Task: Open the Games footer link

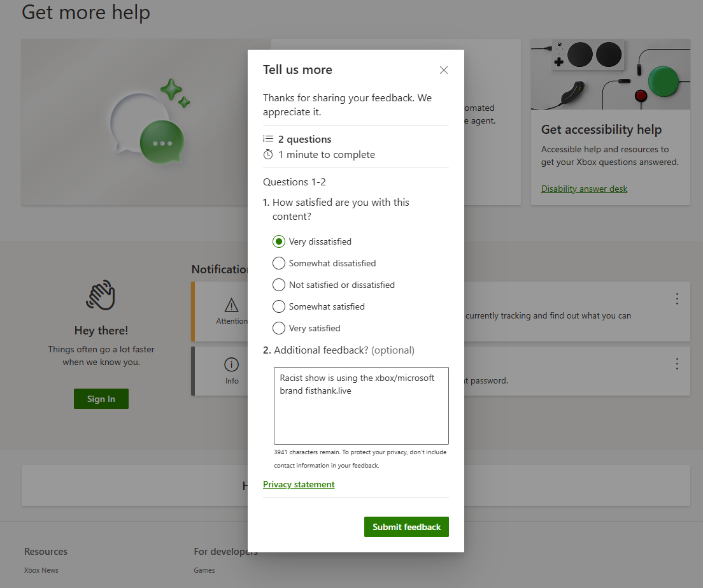Action: tap(204, 570)
